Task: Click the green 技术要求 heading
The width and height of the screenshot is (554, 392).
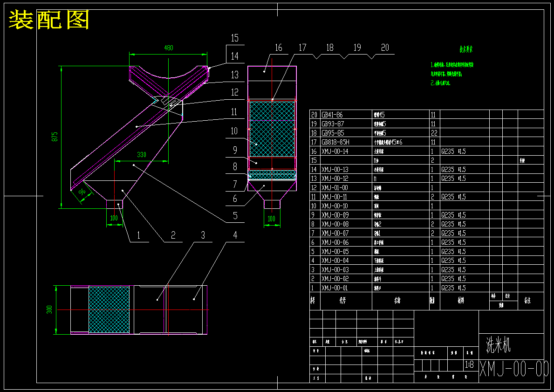Action: coord(465,50)
